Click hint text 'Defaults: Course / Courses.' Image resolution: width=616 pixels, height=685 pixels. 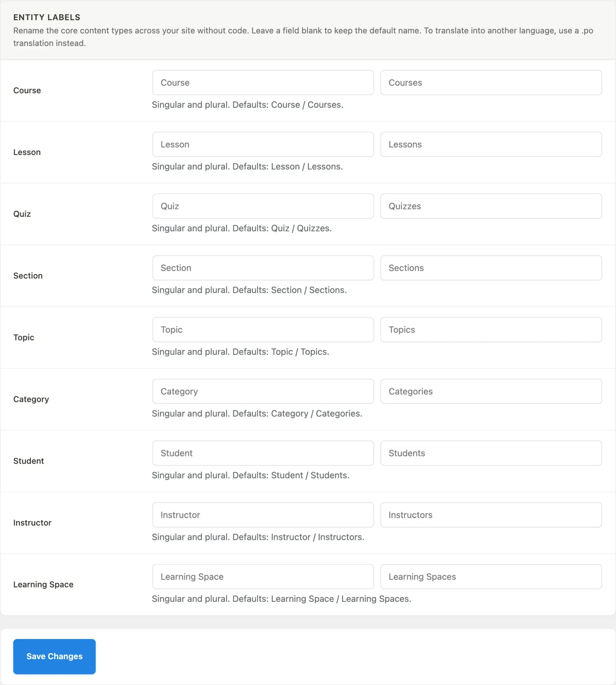tap(288, 105)
